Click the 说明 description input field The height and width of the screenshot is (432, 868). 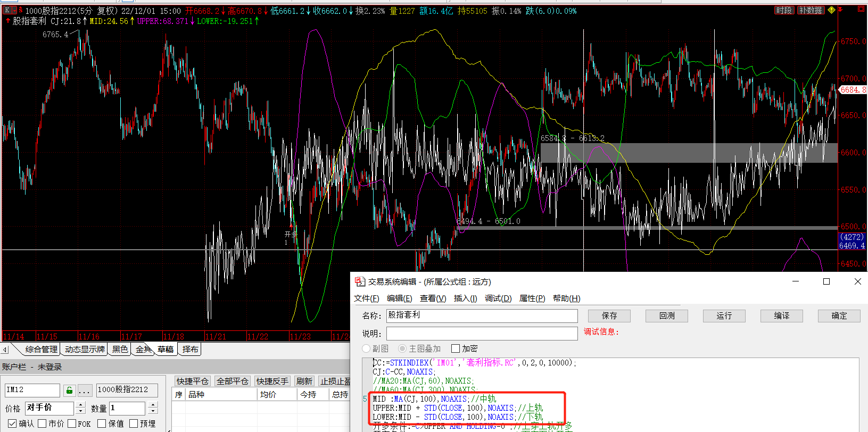(x=482, y=334)
